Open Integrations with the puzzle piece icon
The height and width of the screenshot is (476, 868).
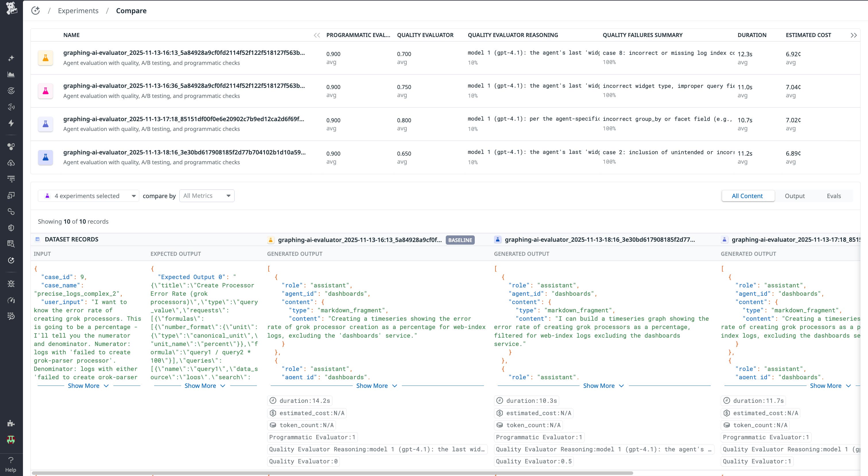[11, 423]
